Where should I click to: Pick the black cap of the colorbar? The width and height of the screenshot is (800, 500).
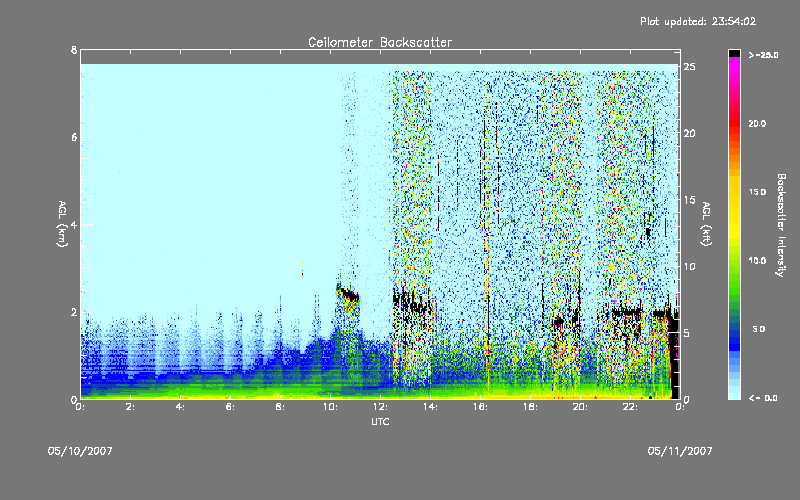[734, 53]
